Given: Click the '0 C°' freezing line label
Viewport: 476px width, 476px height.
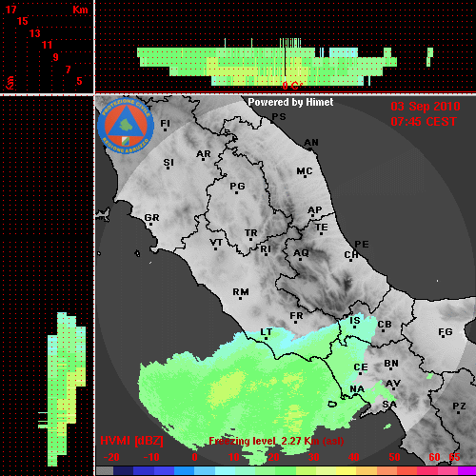Looking at the screenshot, I should click(x=292, y=86).
